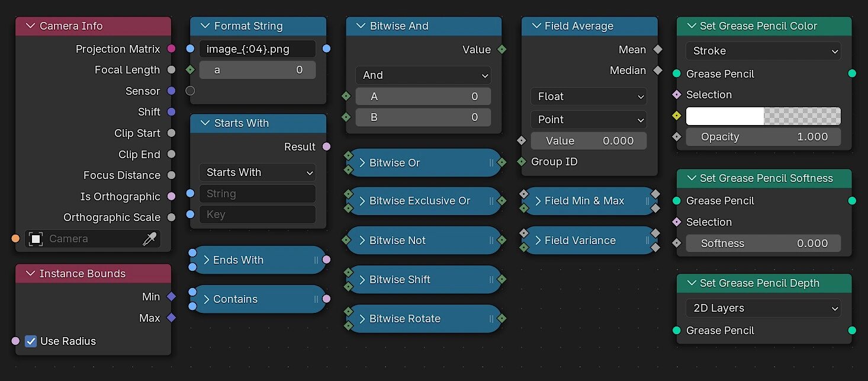Click the Bitwise And Value output socket
Viewport: 868px width, 381px height.
click(x=502, y=49)
